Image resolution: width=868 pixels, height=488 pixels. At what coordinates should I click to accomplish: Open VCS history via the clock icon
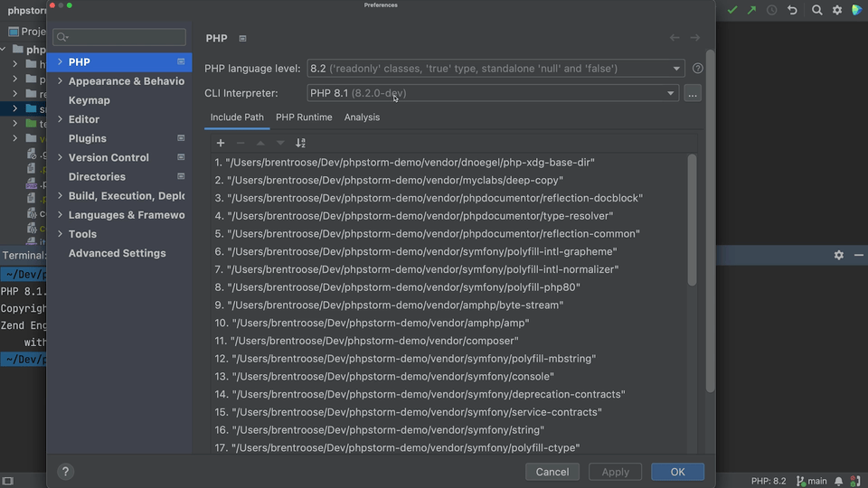tap(771, 11)
